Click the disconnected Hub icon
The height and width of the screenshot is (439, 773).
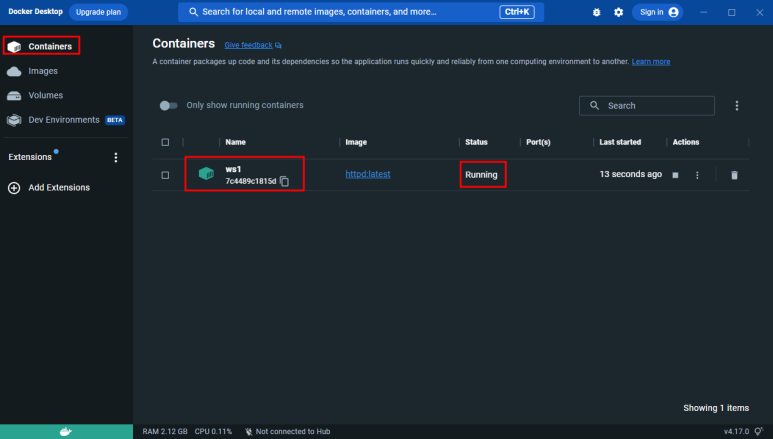[x=248, y=432]
